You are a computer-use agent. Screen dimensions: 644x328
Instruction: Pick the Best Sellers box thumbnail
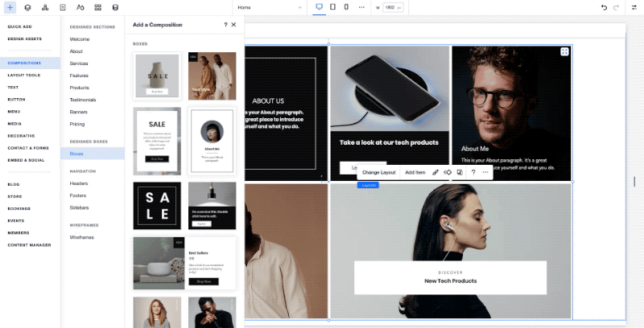point(184,263)
